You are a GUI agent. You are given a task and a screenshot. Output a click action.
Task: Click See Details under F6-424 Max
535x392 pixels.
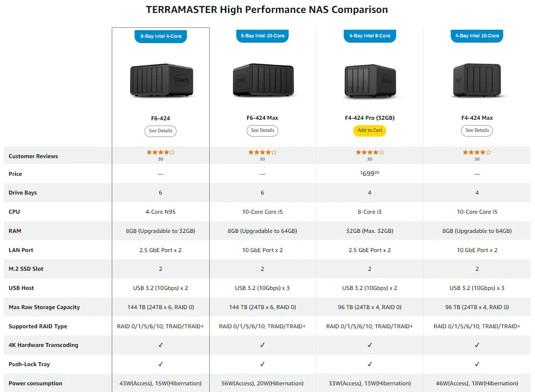262,130
